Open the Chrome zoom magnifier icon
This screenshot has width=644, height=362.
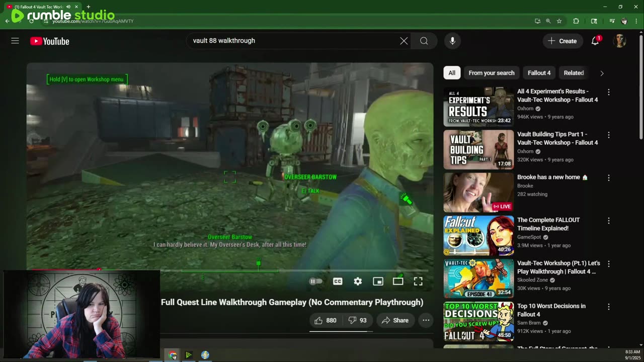click(x=548, y=21)
